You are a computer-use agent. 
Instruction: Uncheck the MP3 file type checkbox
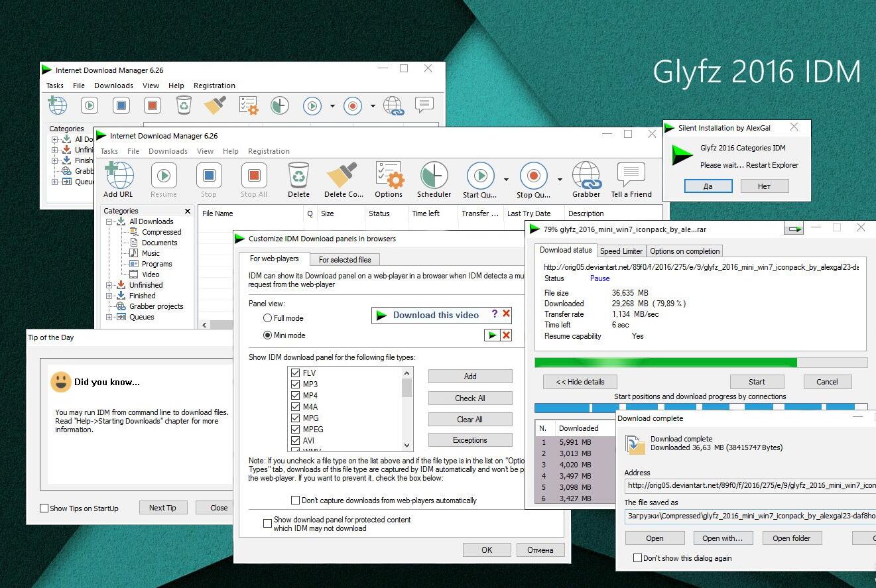coord(296,384)
